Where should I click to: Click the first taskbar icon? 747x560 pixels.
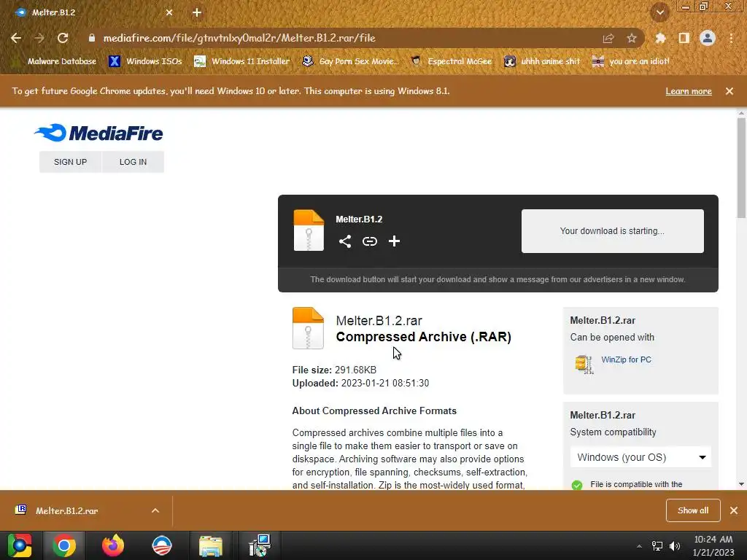(20, 545)
